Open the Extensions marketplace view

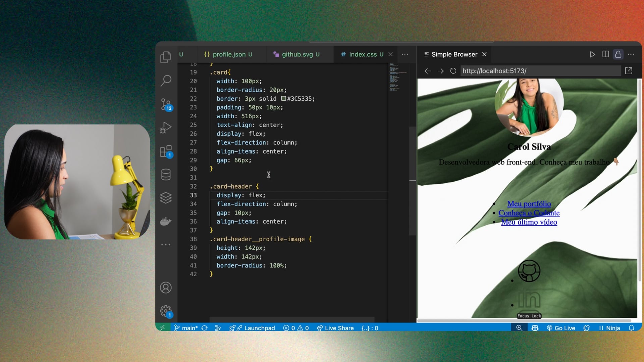click(x=166, y=151)
